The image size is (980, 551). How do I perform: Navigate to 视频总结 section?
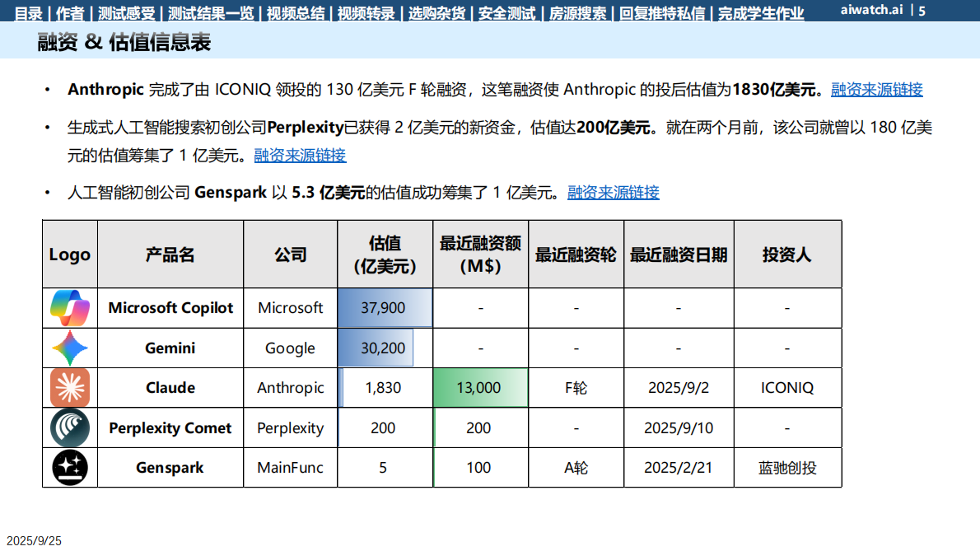(x=296, y=13)
